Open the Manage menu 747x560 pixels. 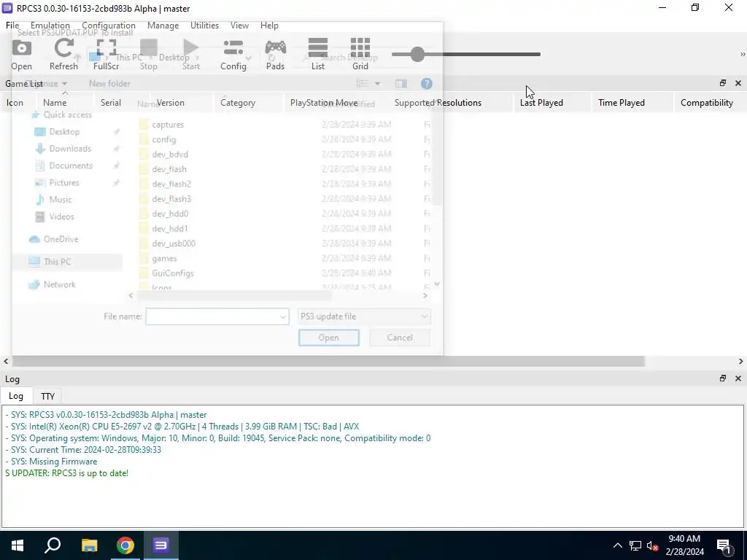(x=163, y=26)
